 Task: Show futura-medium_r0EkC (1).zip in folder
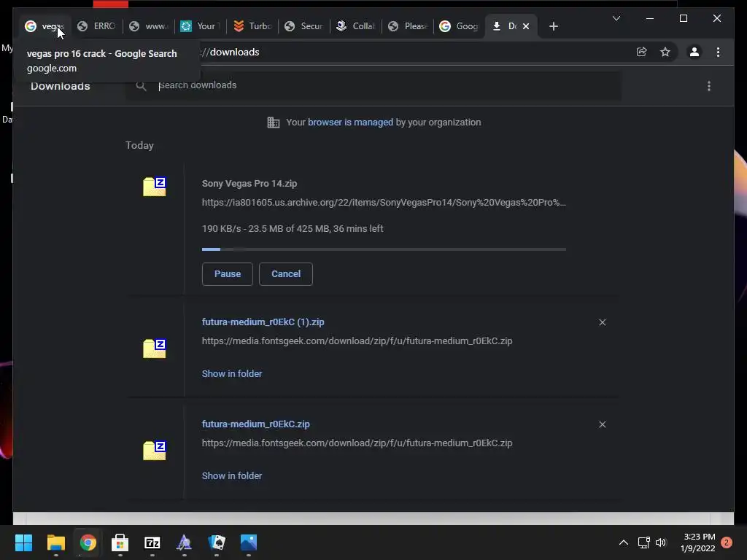(x=231, y=374)
